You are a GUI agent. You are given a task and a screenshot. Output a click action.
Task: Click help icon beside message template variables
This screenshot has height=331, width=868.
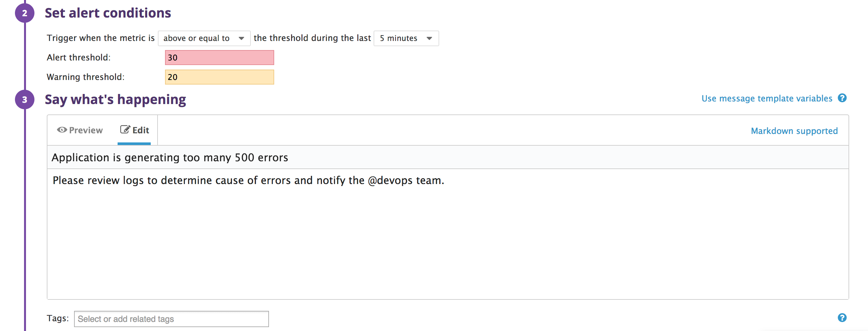tap(842, 98)
